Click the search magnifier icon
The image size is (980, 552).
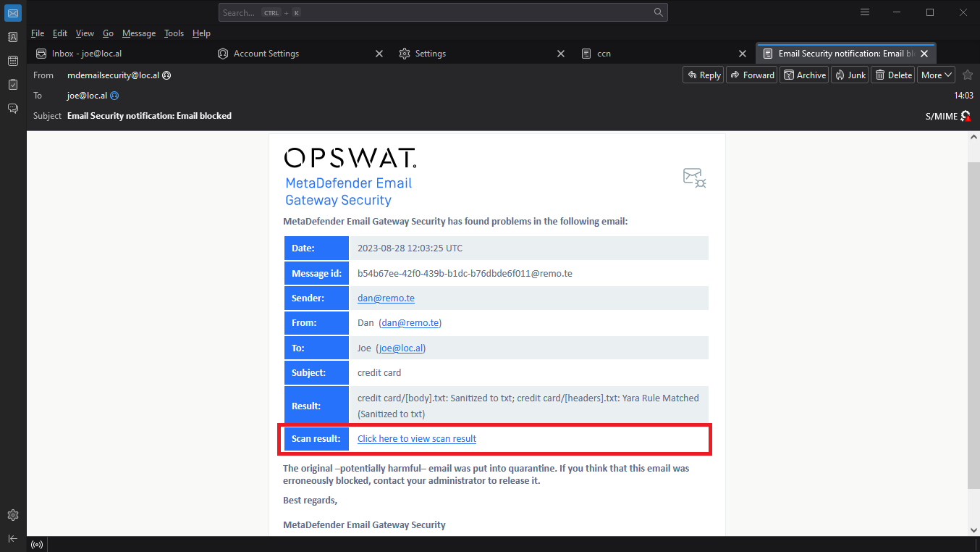pos(658,12)
